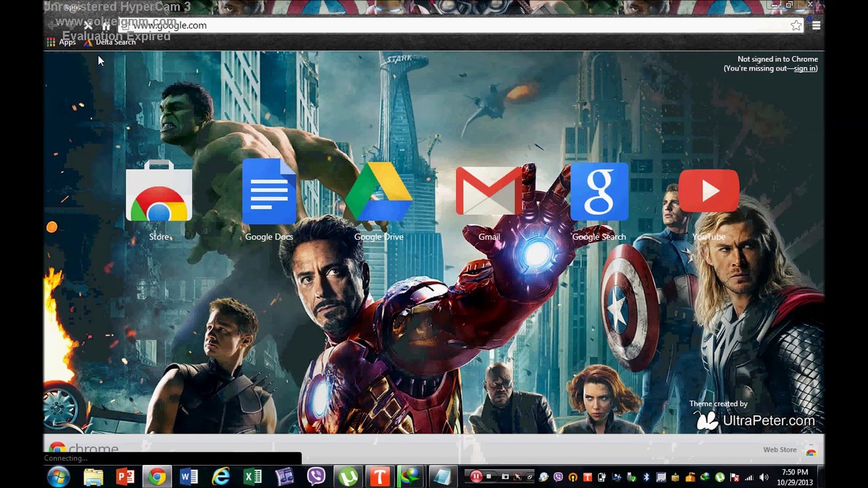The image size is (868, 488).
Task: Launch PowerPoint from the taskbar
Action: point(125,476)
